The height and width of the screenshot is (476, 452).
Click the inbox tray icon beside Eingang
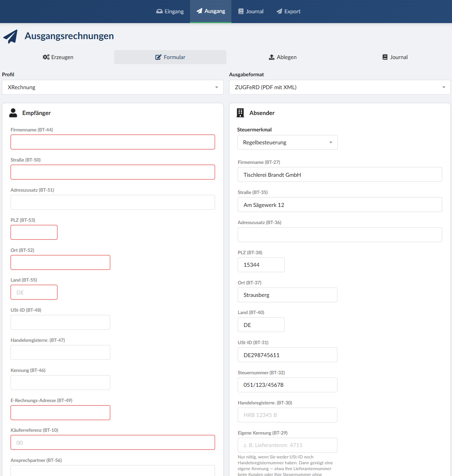[160, 11]
